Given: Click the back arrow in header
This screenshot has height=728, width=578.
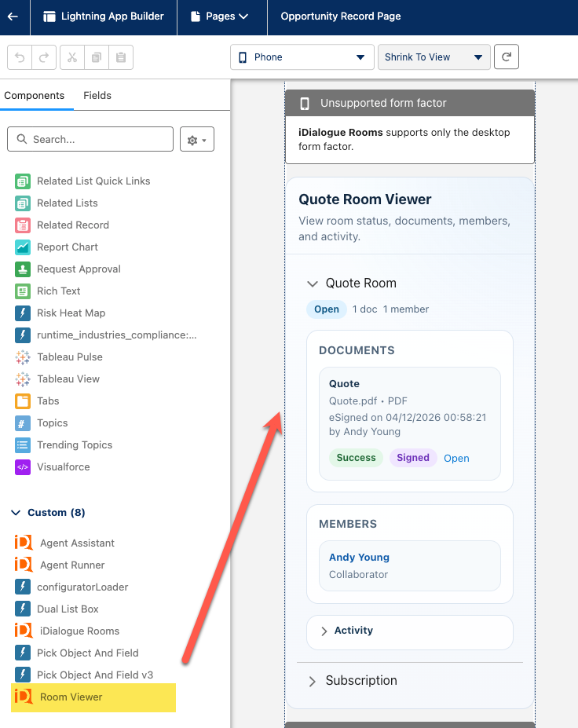Looking at the screenshot, I should (13, 16).
